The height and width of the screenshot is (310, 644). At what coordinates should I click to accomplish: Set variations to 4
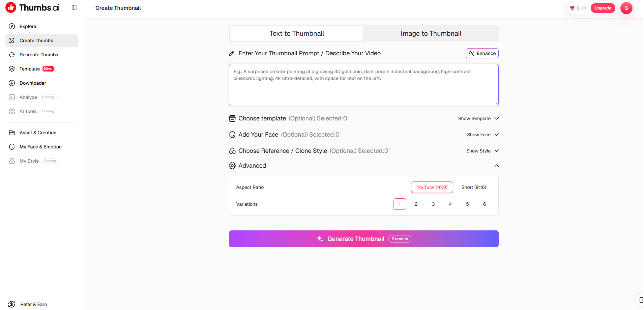click(x=450, y=204)
